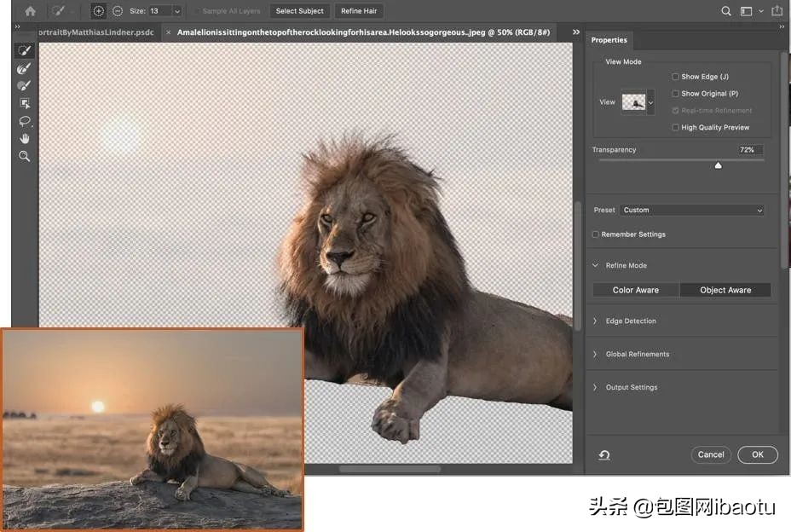Select the Refine Edge Brush tool
The width and height of the screenshot is (791, 532).
24,68
